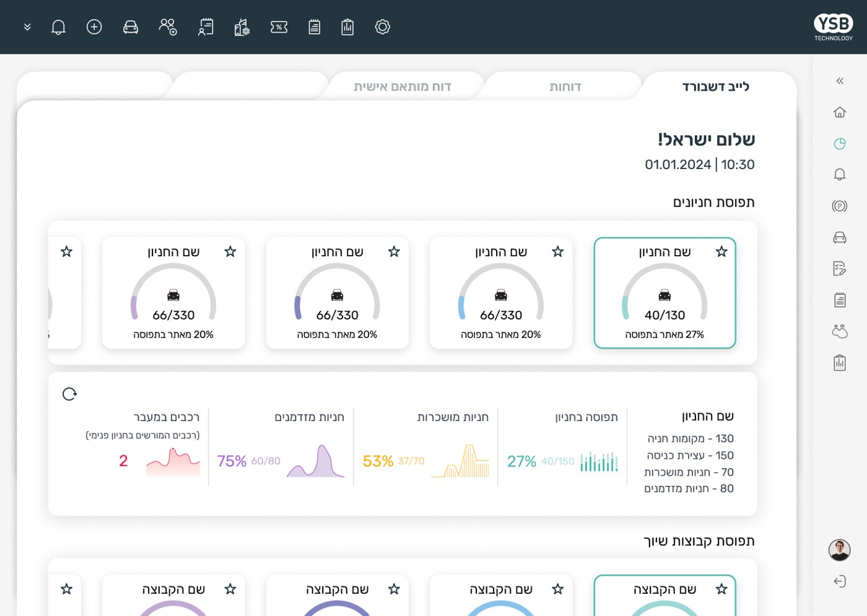Open the percent discount ticket icon

click(279, 27)
